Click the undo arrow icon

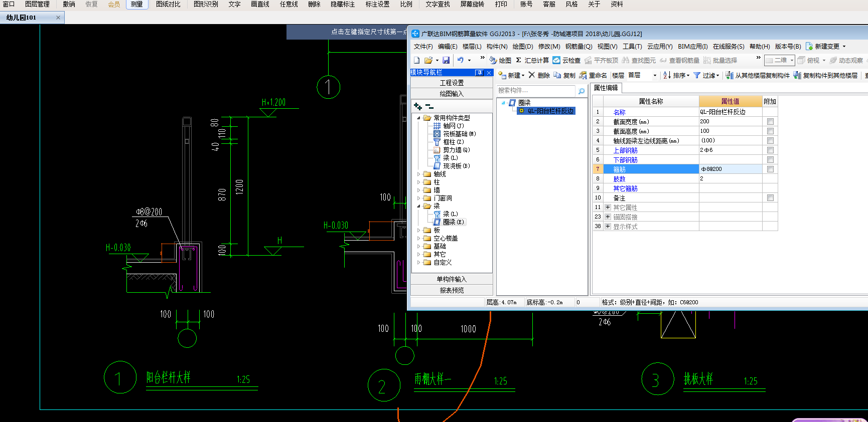[x=460, y=60]
